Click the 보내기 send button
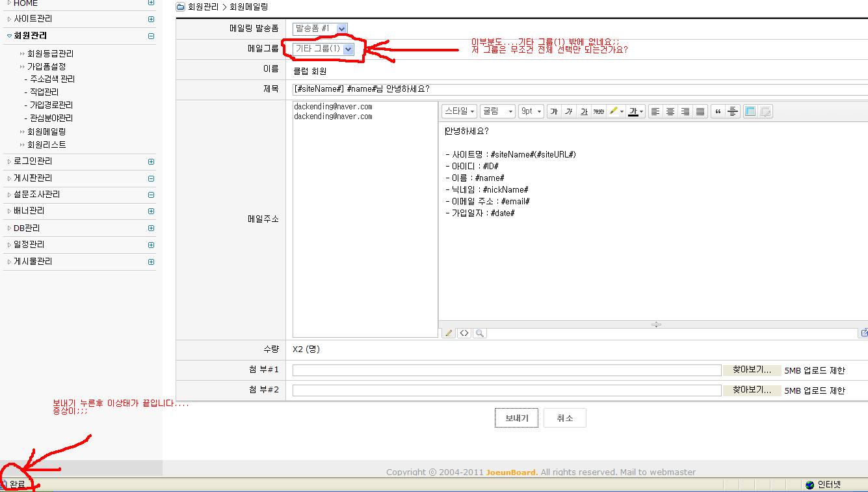This screenshot has width=868, height=492. click(x=516, y=418)
